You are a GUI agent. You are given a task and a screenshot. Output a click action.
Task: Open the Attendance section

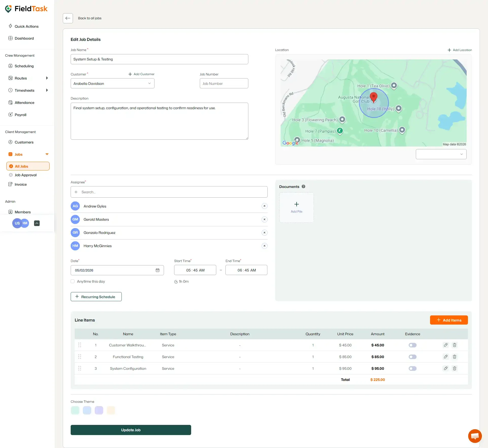(24, 102)
